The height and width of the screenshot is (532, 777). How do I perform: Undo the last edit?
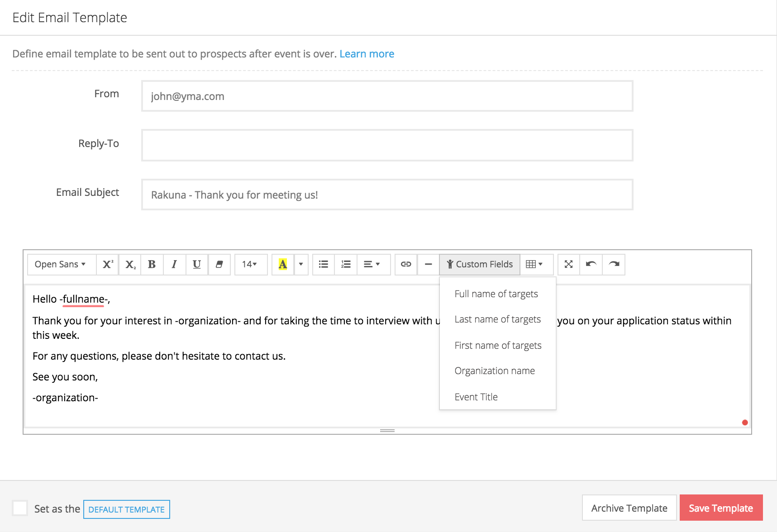pyautogui.click(x=591, y=264)
